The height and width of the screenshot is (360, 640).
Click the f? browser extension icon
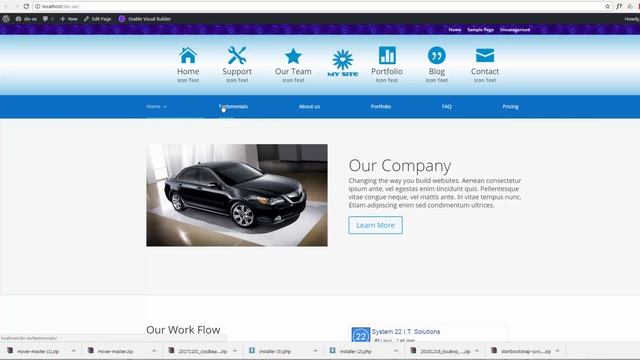coord(619,6)
